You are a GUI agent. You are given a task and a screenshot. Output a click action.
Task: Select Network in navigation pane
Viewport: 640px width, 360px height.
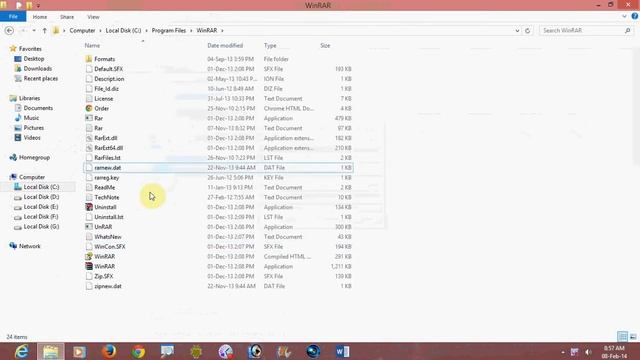click(x=29, y=246)
